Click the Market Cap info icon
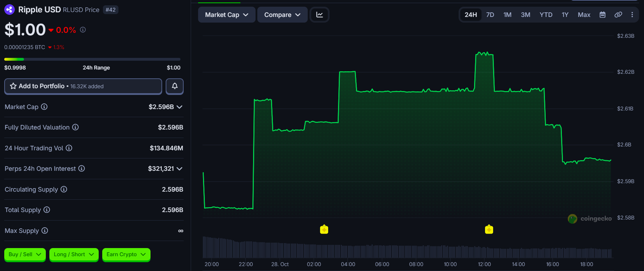The height and width of the screenshot is (271, 644). [x=44, y=107]
